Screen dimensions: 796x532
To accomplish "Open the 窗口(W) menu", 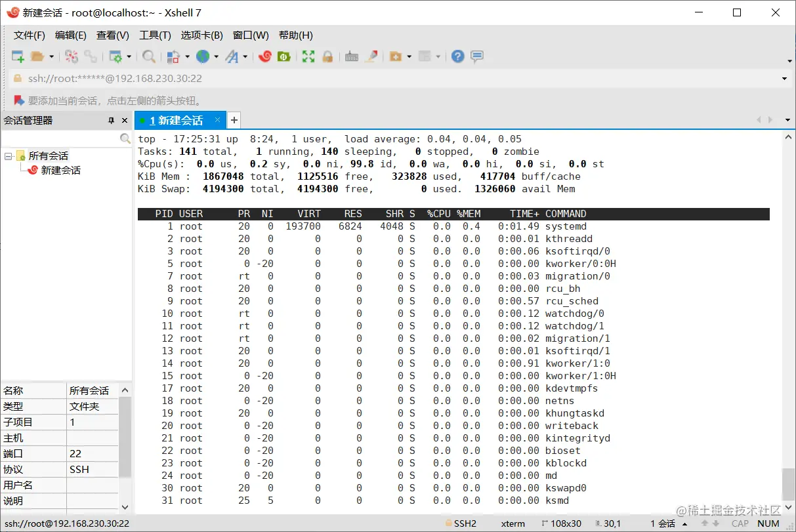I will 251,35.
